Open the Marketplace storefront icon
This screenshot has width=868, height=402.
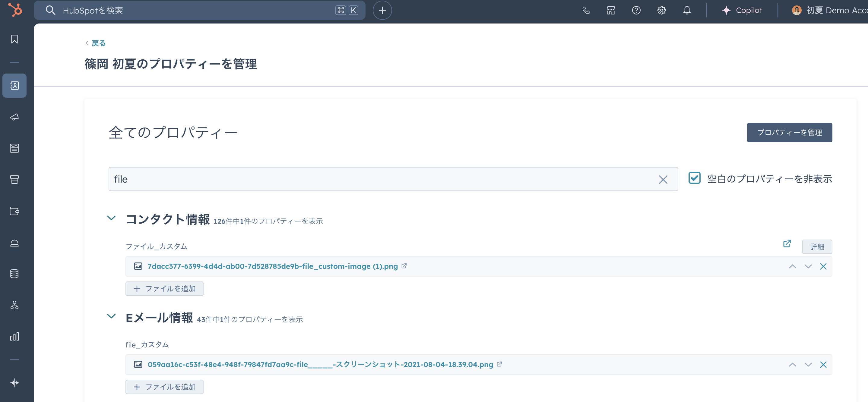(611, 10)
